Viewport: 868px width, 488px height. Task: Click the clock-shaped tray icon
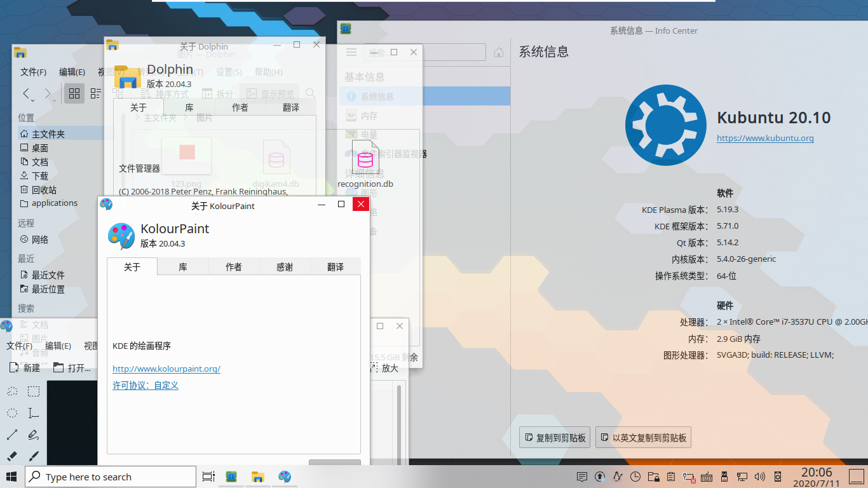pyautogui.click(x=635, y=477)
